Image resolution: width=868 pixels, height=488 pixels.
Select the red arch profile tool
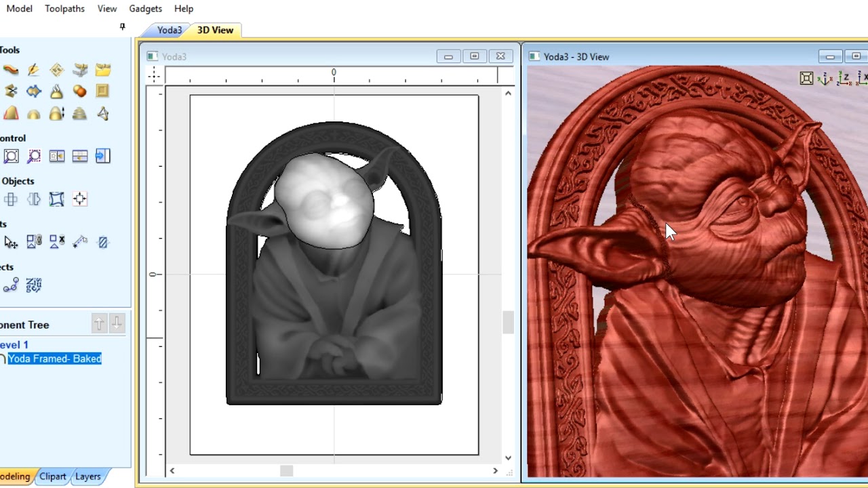coord(11,113)
